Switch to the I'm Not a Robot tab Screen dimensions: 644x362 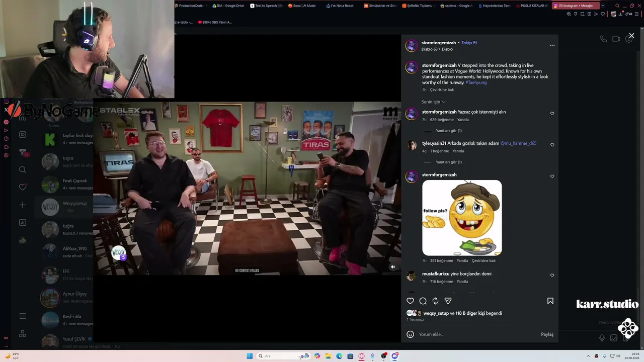coord(342,6)
